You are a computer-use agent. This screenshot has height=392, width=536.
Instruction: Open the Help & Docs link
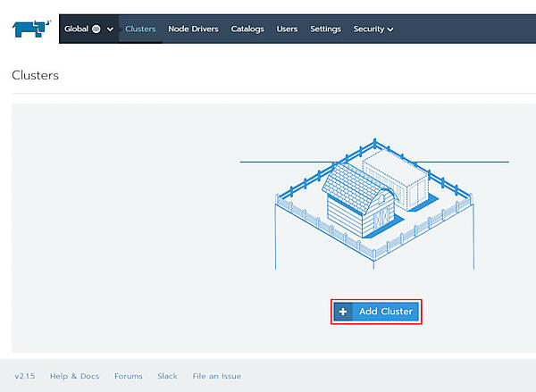pos(75,376)
